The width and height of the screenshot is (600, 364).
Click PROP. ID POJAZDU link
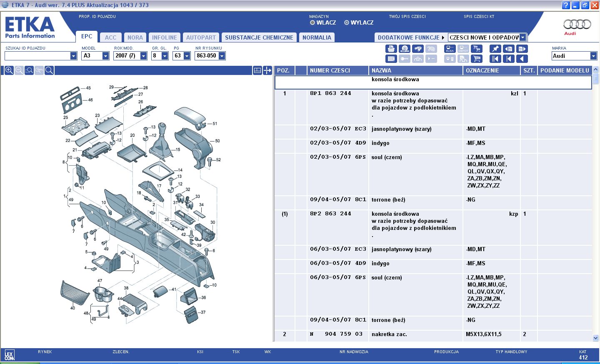tap(97, 17)
